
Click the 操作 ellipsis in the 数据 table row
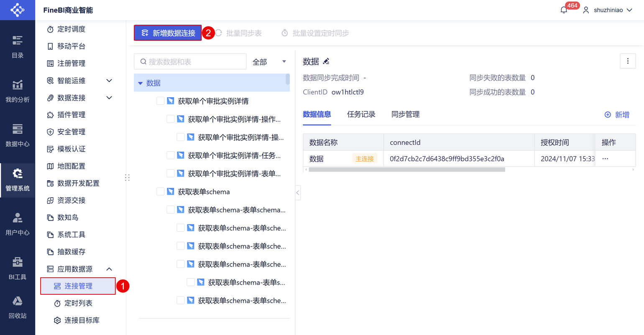click(x=605, y=159)
